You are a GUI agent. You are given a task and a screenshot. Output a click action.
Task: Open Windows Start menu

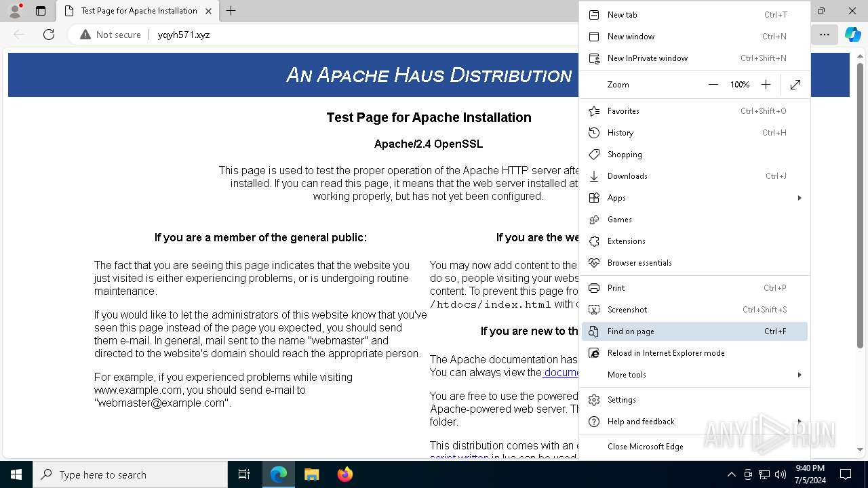coord(16,474)
